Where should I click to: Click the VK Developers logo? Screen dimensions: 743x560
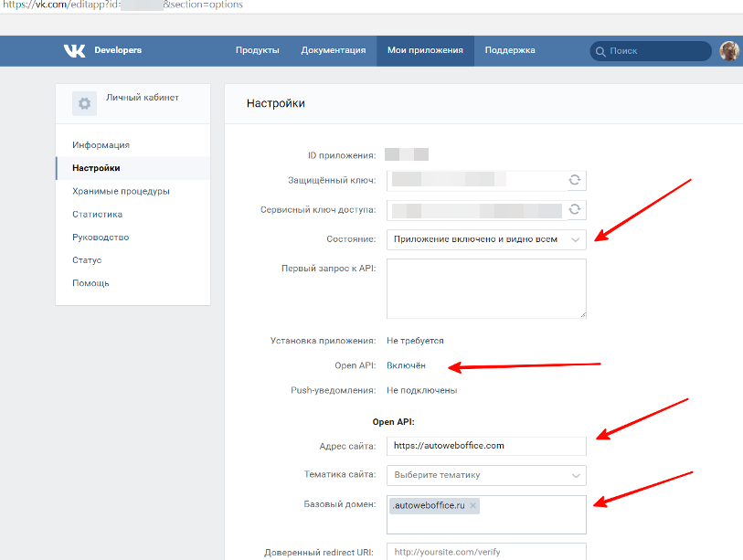pos(102,51)
